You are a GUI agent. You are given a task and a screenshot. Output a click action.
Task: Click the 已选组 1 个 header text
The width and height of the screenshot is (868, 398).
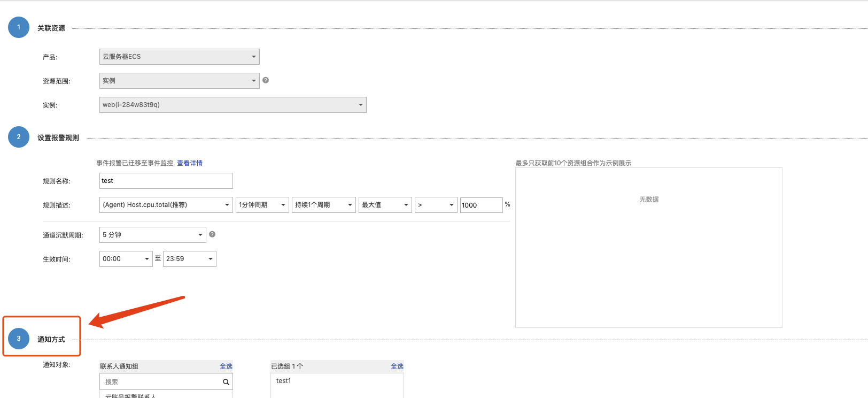click(287, 366)
